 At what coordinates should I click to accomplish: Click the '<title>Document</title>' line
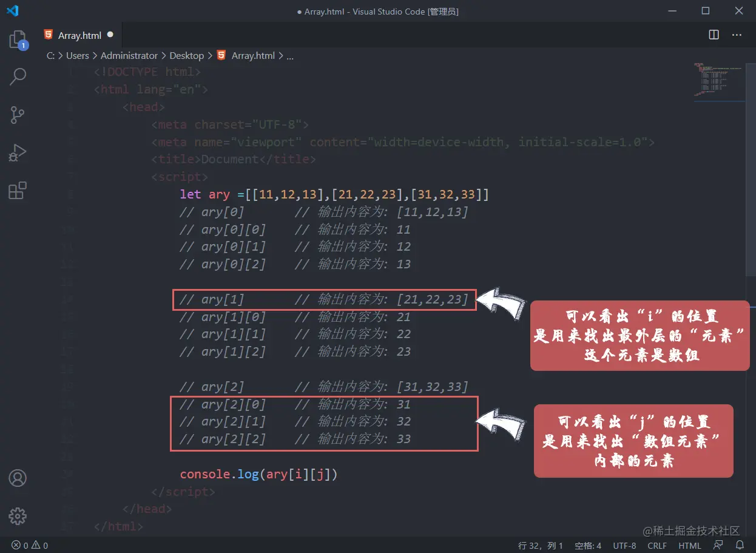click(x=234, y=159)
